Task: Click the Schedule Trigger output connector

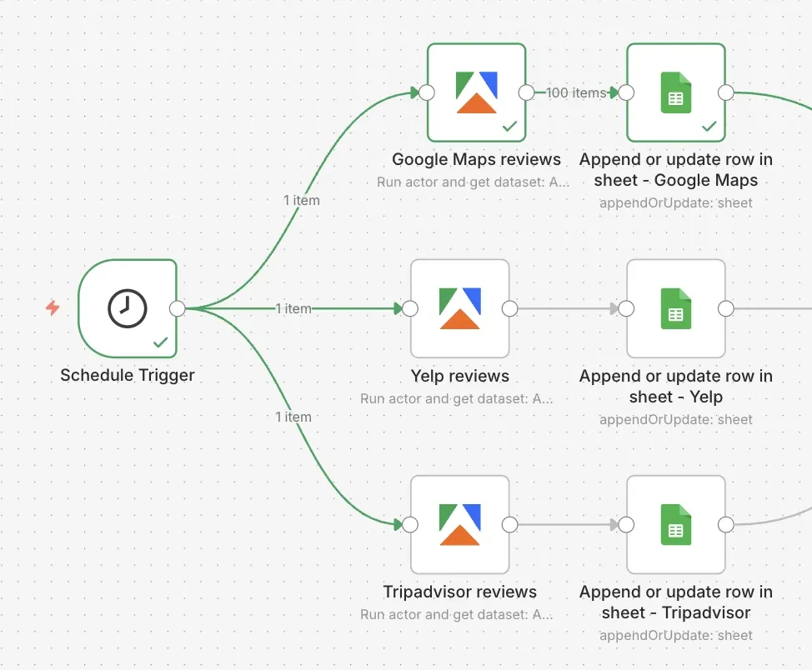Action: pyautogui.click(x=177, y=308)
